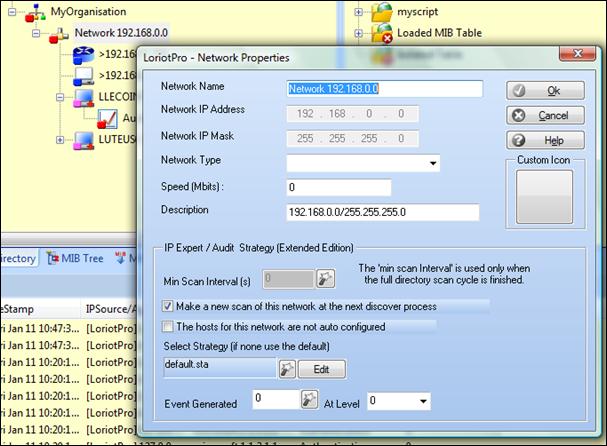607x446 pixels.
Task: Select Network 192.168.0.0 in the tree
Action: (x=121, y=33)
